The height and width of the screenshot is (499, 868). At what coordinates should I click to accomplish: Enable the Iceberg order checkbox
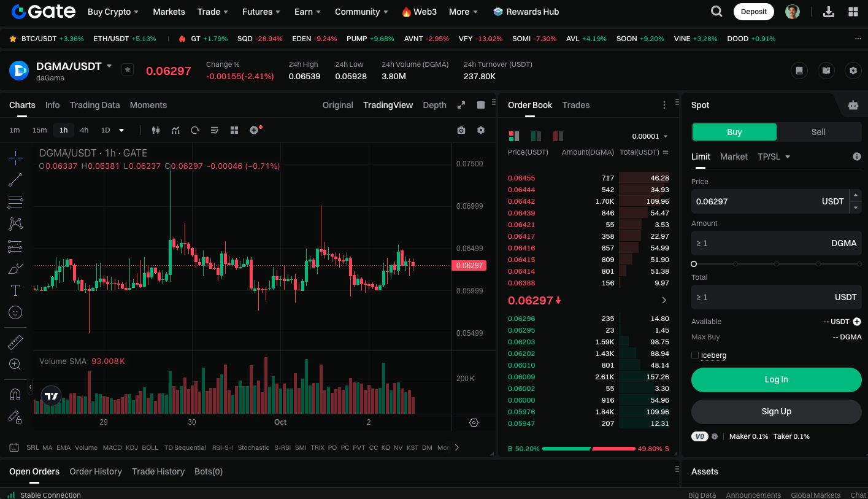[x=695, y=355]
